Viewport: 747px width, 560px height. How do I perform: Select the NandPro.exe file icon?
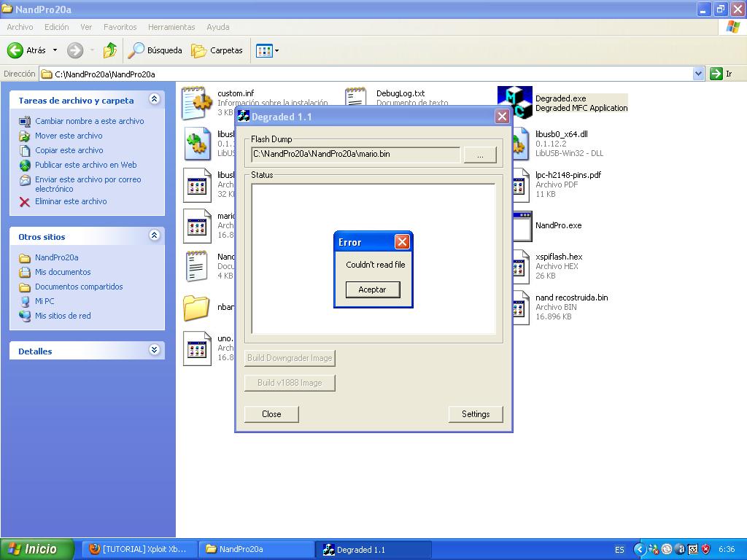pos(522,226)
